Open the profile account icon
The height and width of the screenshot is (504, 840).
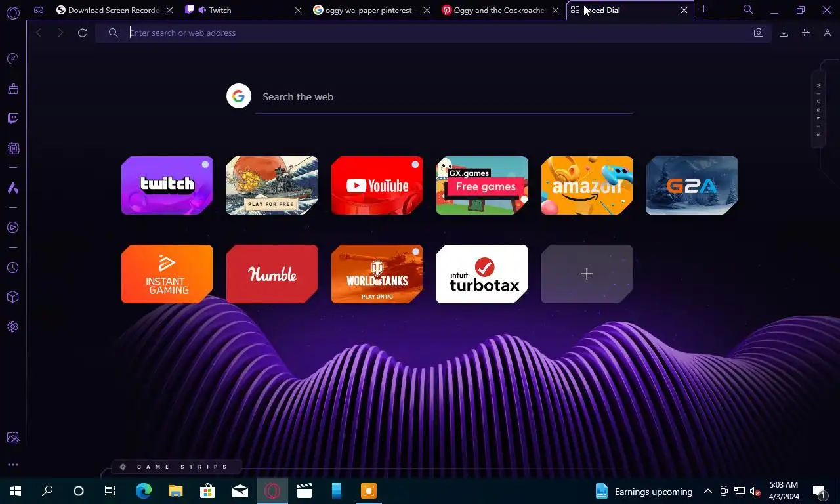point(828,33)
